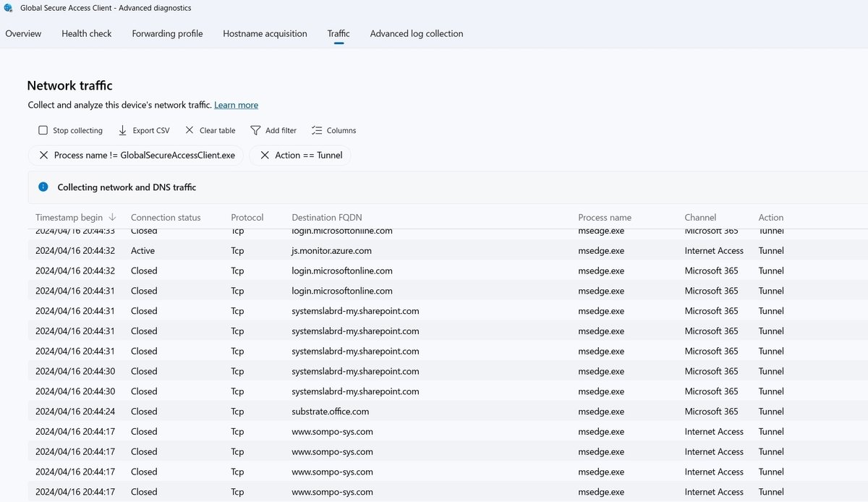This screenshot has height=502, width=868.
Task: Click the Global Secure Access app icon
Action: 8,8
